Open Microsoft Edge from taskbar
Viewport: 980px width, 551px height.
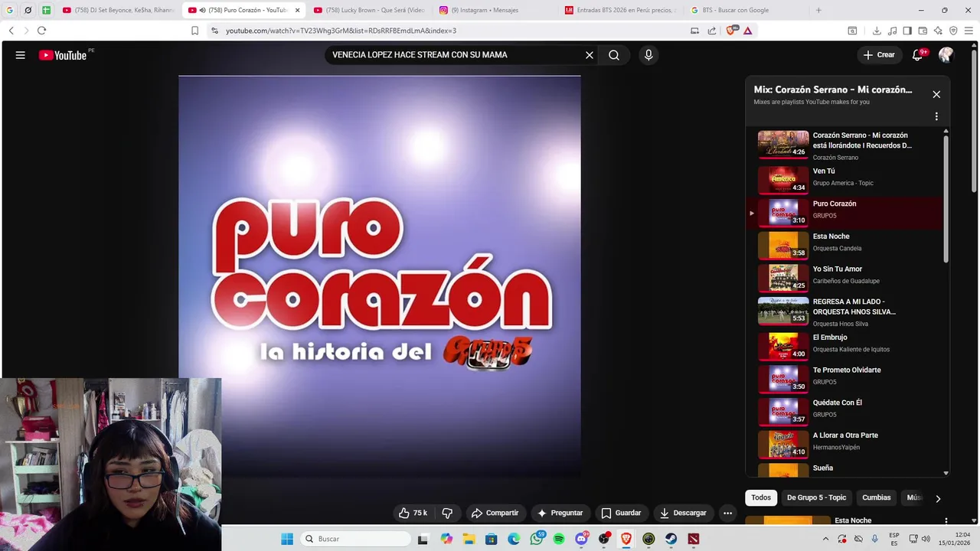tap(514, 539)
